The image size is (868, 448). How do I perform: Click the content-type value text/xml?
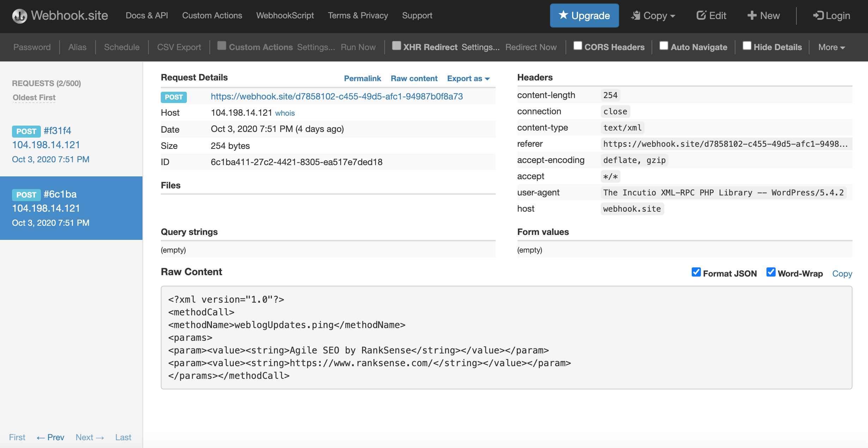point(622,127)
